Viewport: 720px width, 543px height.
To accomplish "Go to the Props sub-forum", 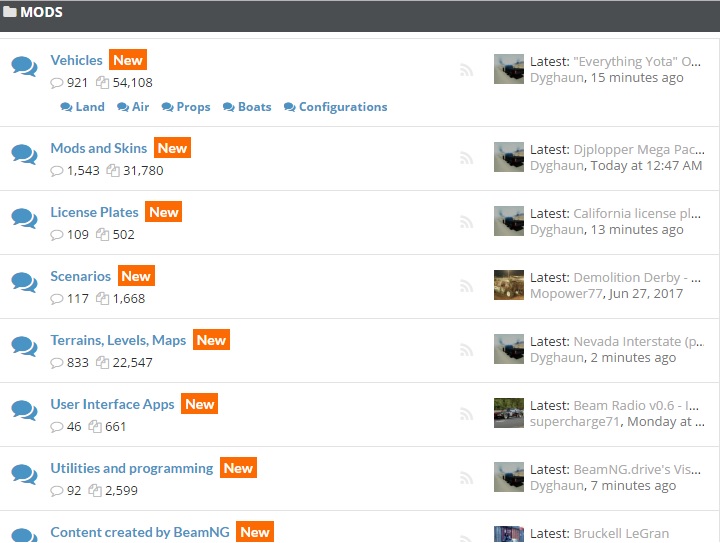I will pyautogui.click(x=186, y=107).
